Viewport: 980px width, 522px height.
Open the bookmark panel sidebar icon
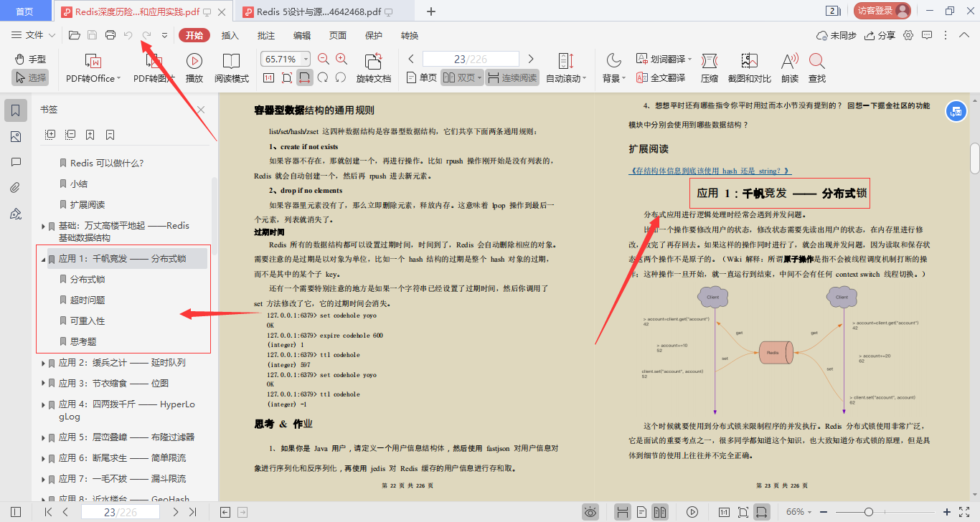(16, 110)
